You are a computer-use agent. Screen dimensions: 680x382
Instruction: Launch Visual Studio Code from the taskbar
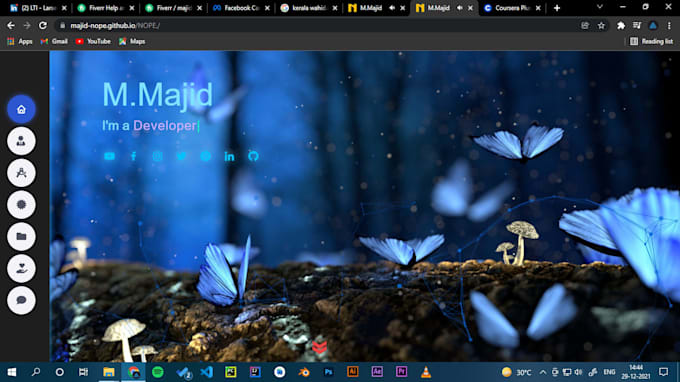207,372
